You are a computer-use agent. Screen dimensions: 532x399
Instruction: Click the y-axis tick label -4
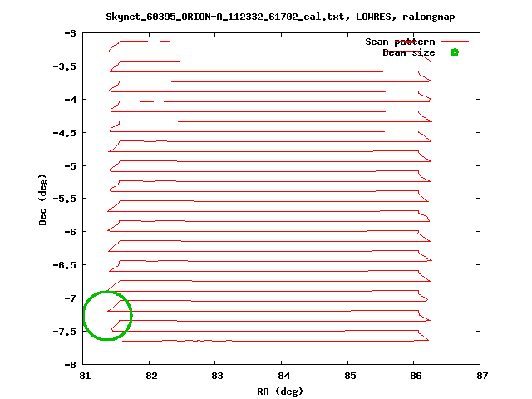coord(70,100)
